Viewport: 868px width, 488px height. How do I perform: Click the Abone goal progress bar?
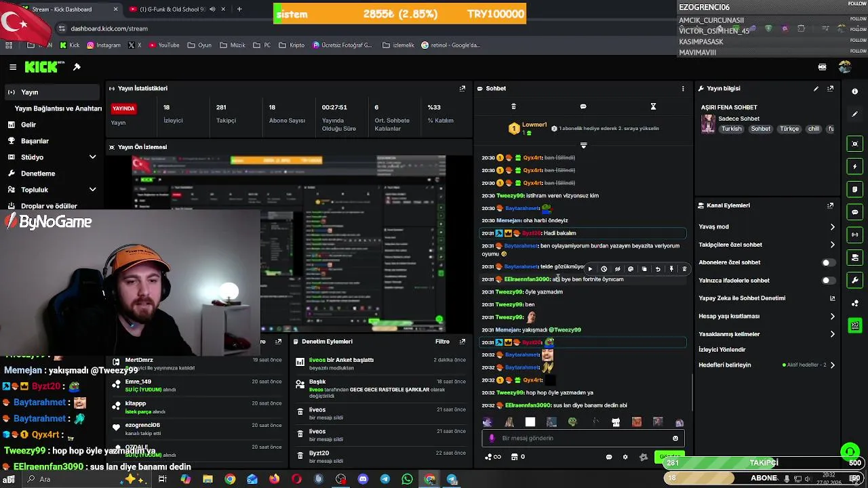coord(763,479)
